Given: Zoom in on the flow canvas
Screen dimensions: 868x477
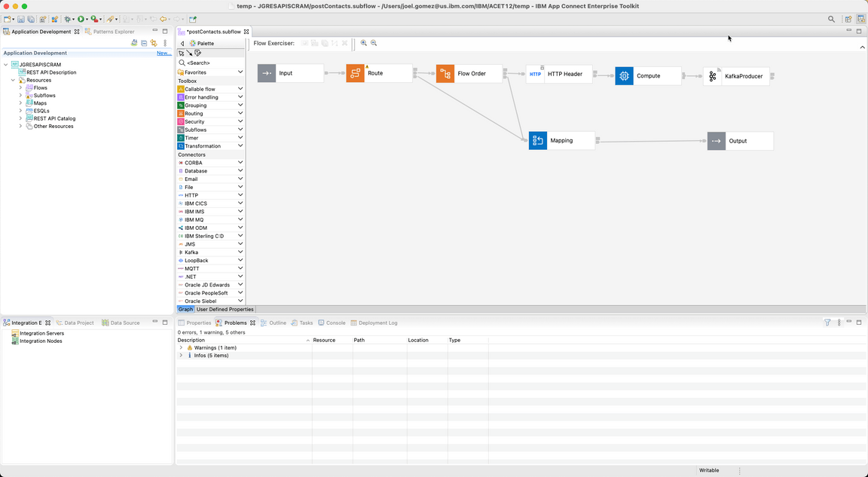Looking at the screenshot, I should coord(363,43).
